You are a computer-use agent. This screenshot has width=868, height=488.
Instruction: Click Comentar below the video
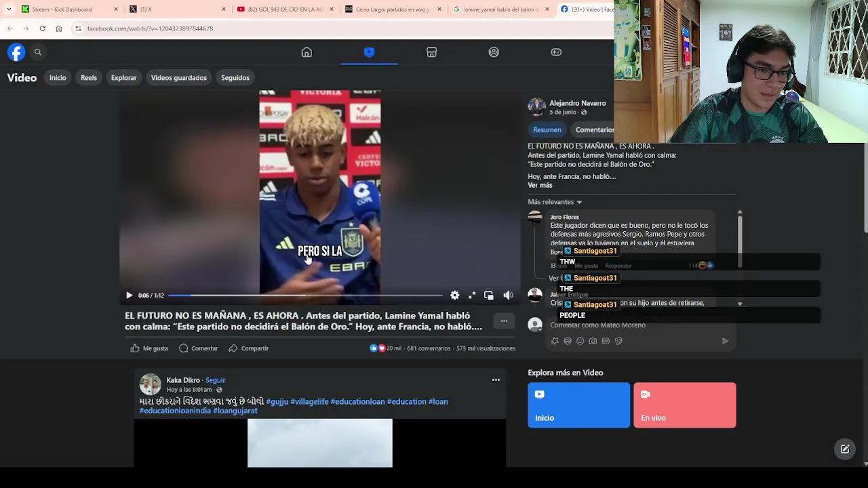[199, 348]
